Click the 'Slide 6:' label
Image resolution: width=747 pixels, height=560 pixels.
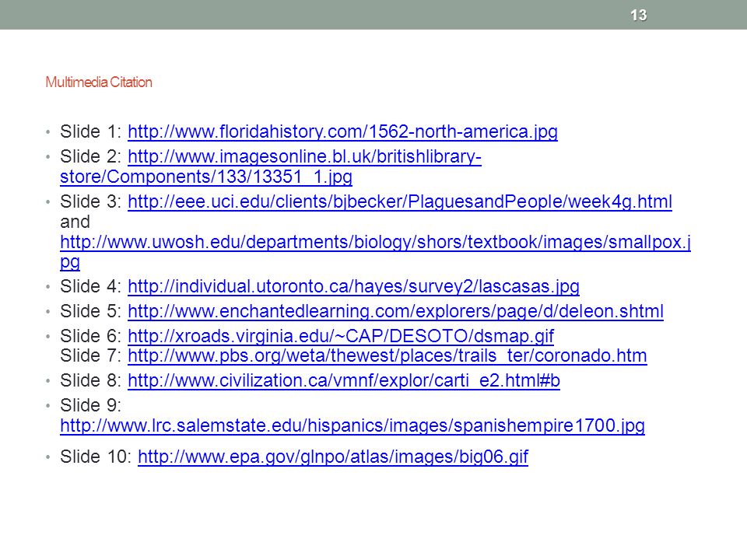90,336
